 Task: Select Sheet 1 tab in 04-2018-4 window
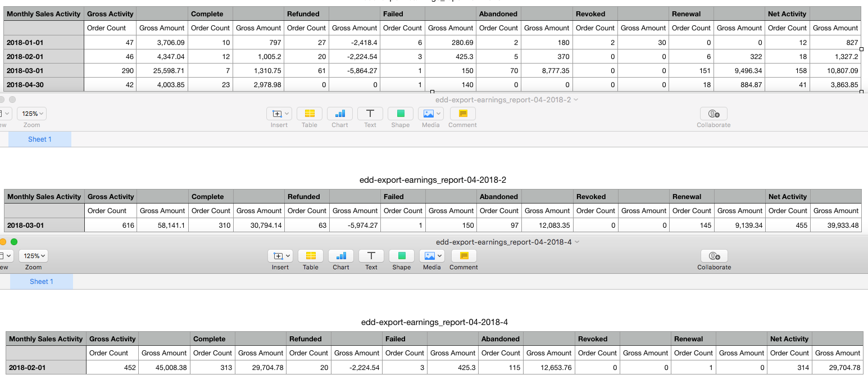[x=42, y=282]
